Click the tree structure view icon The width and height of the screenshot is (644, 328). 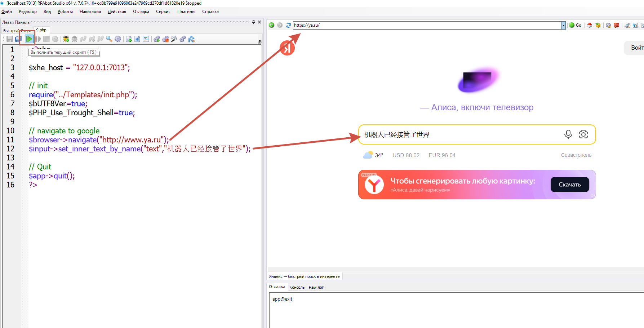pos(635,25)
